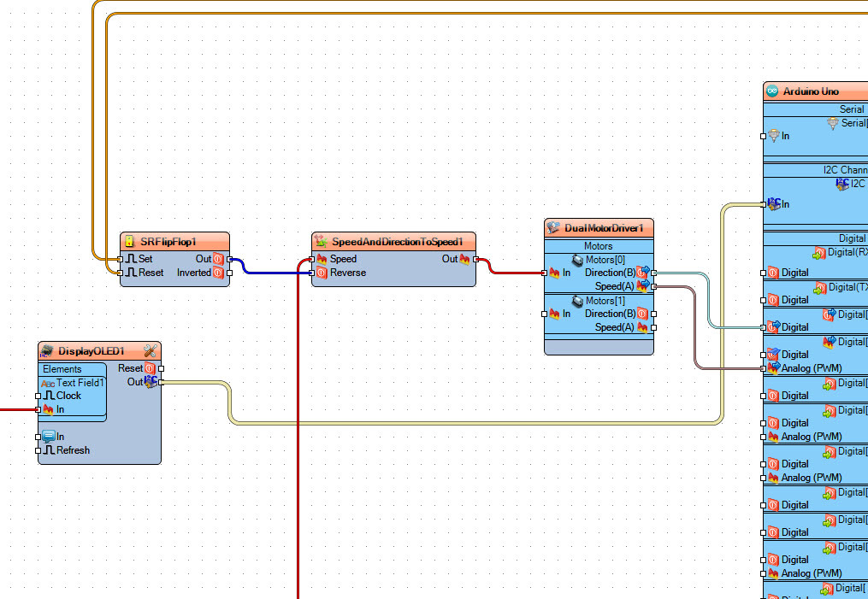
Task: Click the Motors[1] Speed(A) output pin
Action: (653, 327)
